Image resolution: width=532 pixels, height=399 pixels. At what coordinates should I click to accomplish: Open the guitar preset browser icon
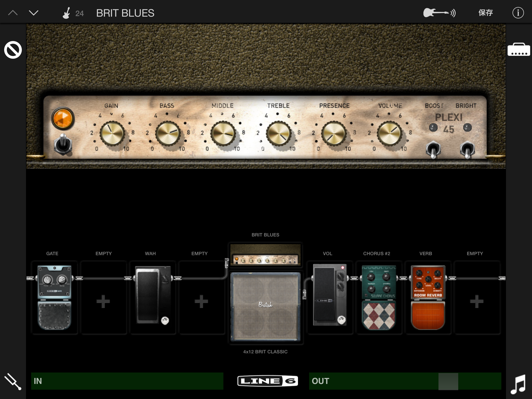click(66, 13)
